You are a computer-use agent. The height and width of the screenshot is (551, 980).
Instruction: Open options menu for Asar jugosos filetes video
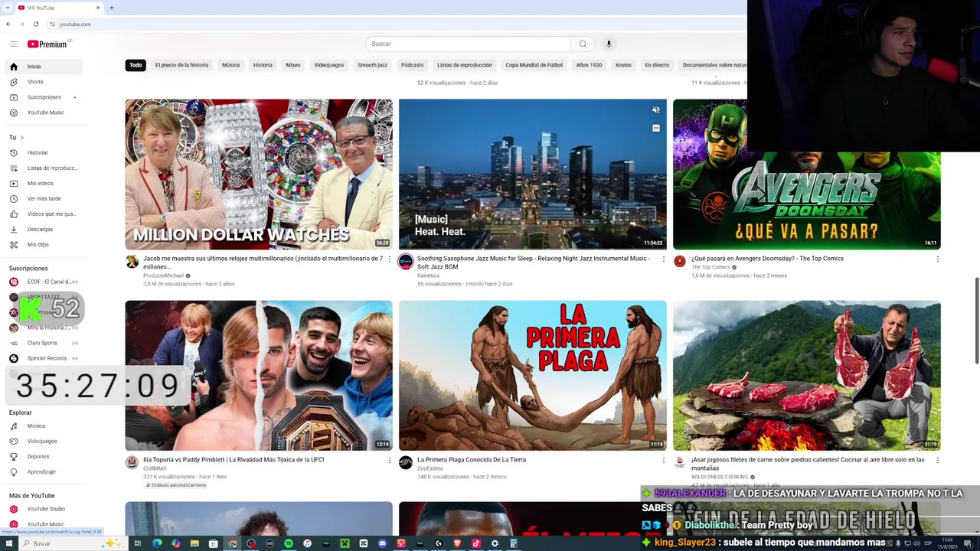(x=937, y=460)
